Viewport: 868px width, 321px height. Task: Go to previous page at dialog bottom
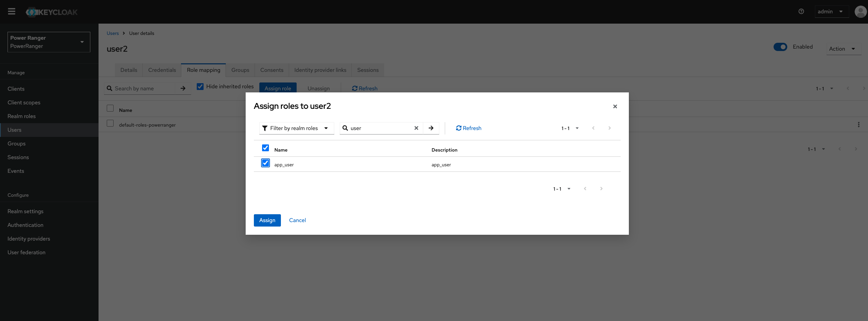585,189
